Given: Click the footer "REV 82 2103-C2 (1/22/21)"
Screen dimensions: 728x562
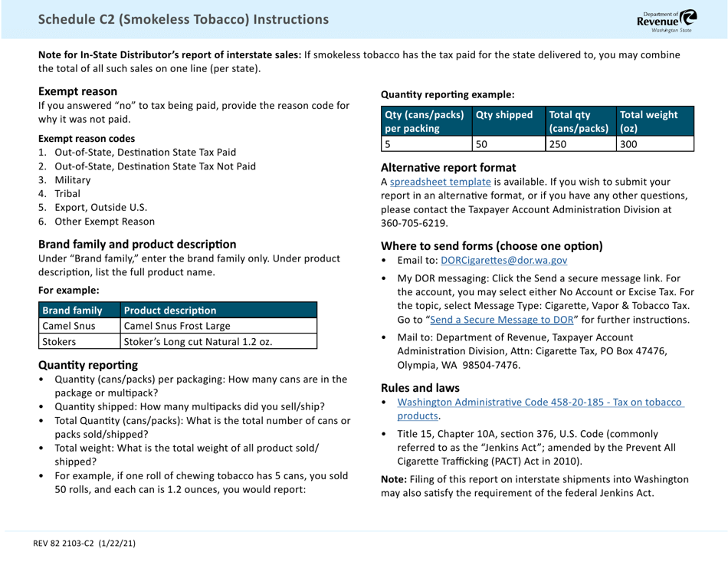Looking at the screenshot, I should tap(84, 543).
